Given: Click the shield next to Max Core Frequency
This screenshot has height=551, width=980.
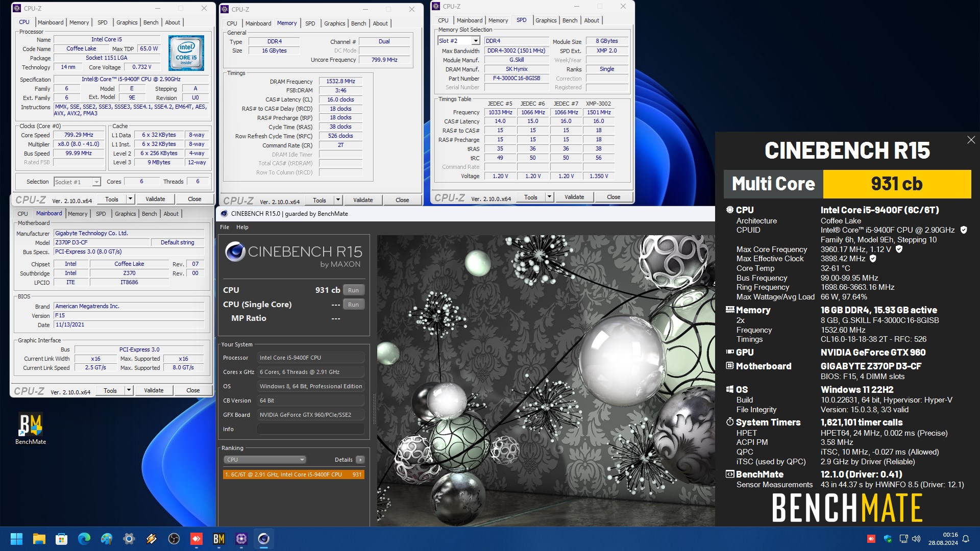Looking at the screenshot, I should point(899,249).
